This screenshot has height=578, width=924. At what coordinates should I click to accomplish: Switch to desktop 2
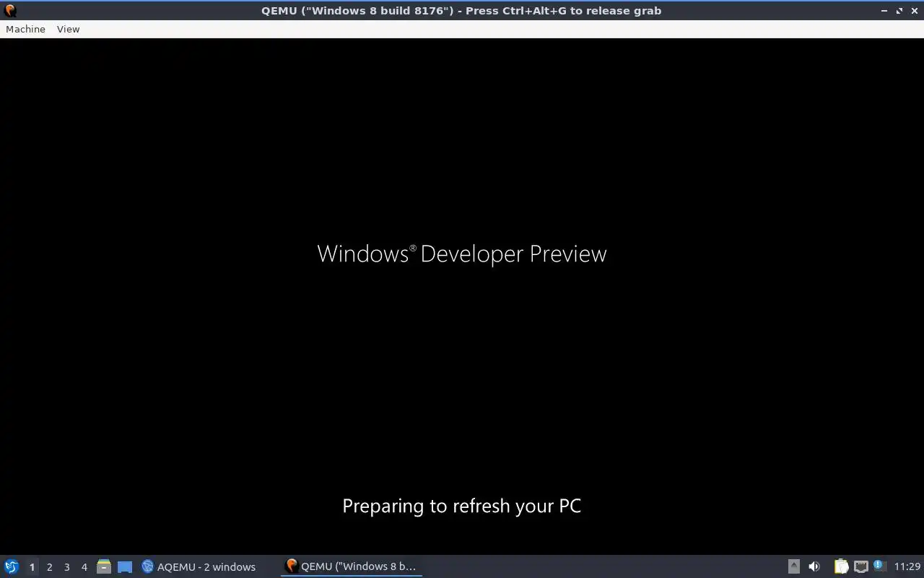pos(49,567)
